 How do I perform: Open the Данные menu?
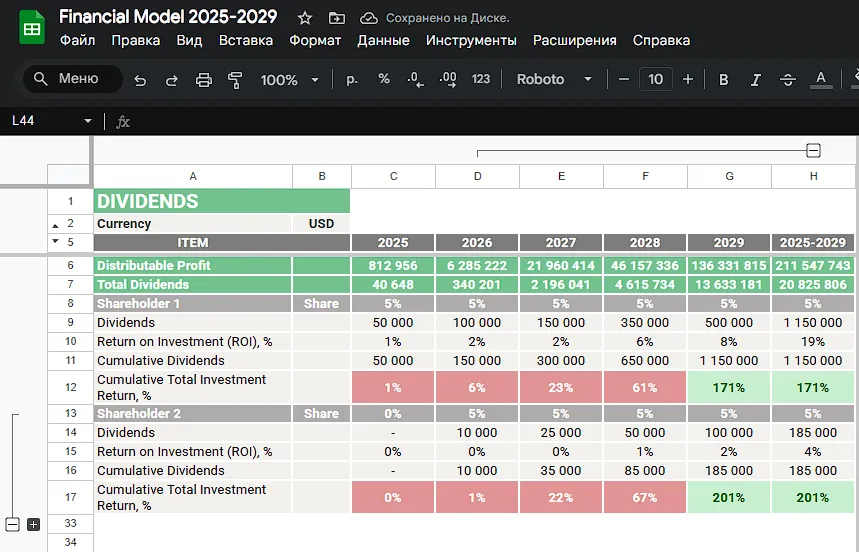[x=383, y=41]
